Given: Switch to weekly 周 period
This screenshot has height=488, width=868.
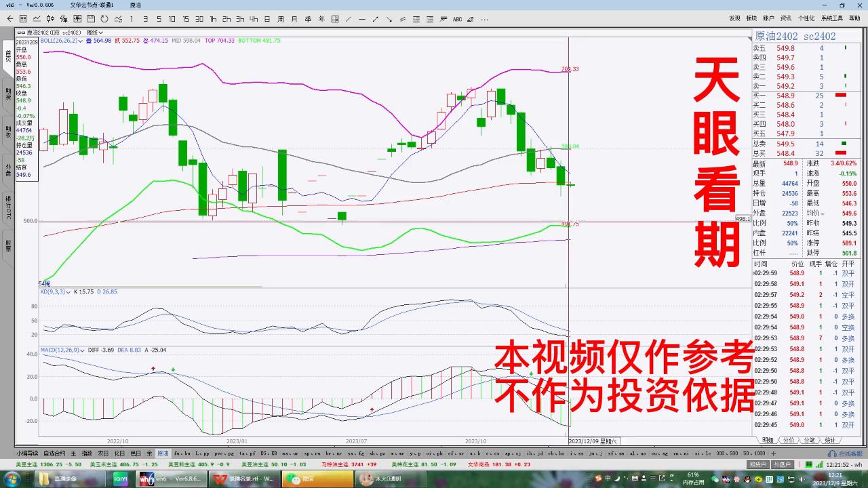Looking at the screenshot, I should coord(281,19).
